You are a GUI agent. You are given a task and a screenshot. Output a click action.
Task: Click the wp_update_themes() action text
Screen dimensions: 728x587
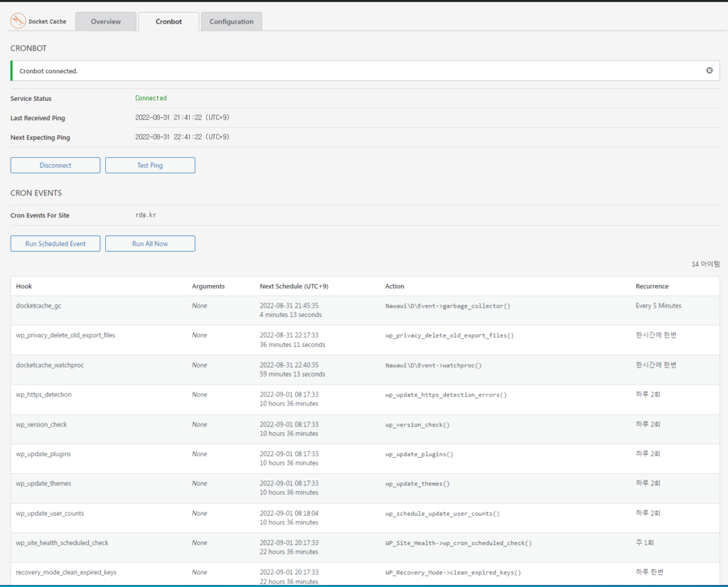click(x=417, y=483)
